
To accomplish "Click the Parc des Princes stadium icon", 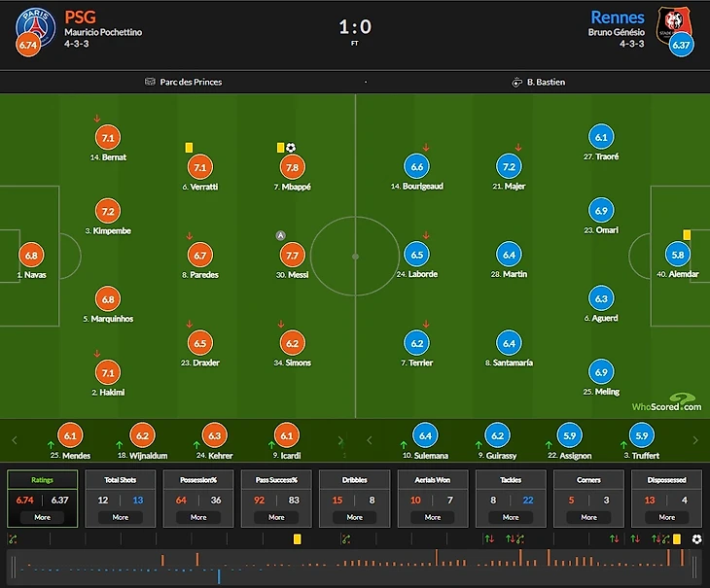I will coord(150,82).
